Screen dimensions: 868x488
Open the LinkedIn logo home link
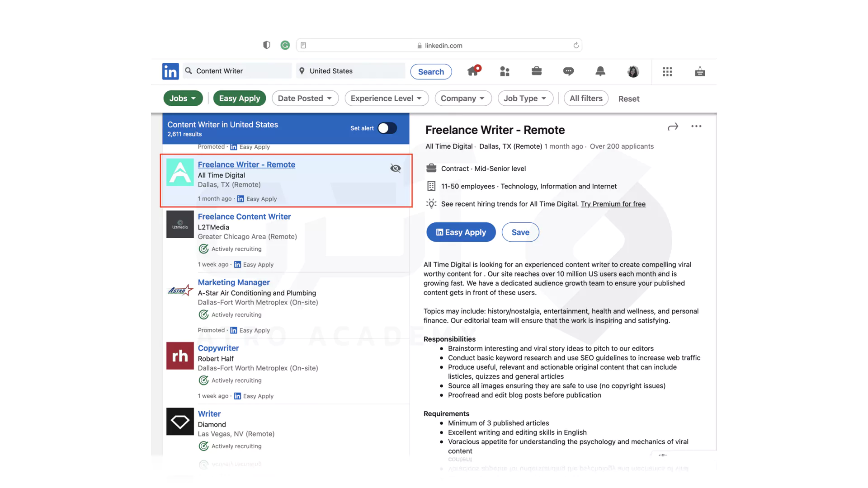click(170, 71)
